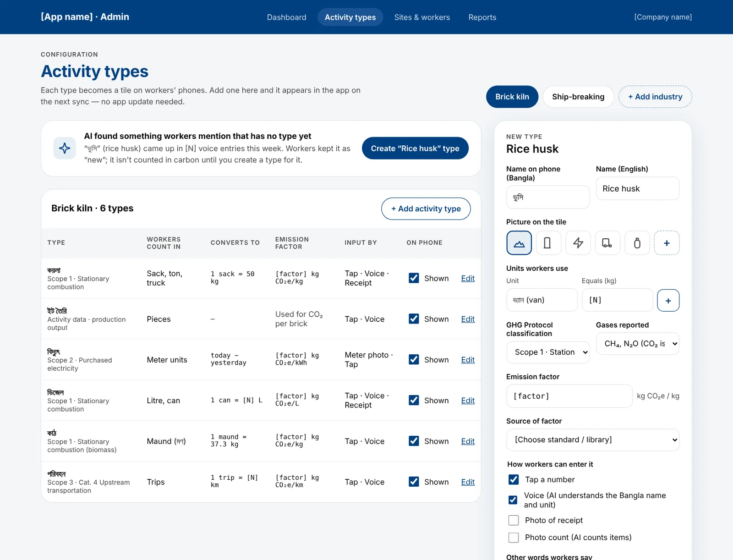
Task: Open the Gases reported dropdown
Action: tap(637, 344)
